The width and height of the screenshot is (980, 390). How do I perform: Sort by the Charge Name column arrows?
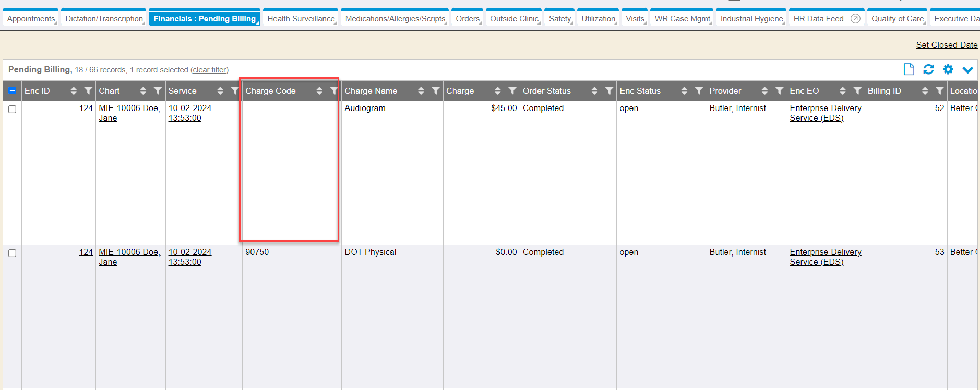click(x=421, y=91)
